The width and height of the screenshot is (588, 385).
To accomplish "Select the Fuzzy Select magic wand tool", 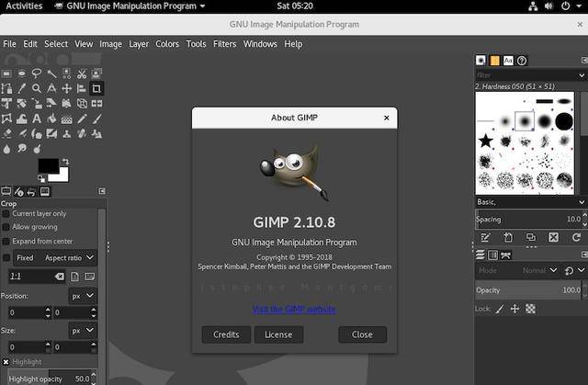I will coord(51,74).
